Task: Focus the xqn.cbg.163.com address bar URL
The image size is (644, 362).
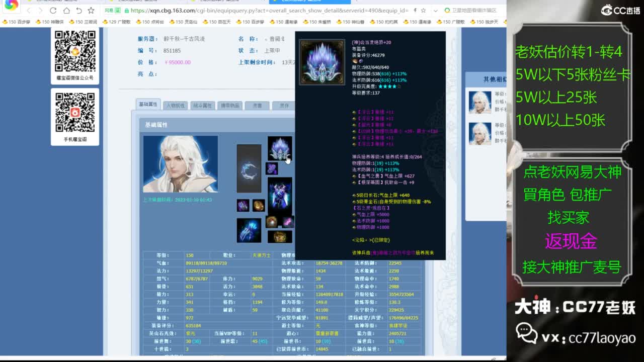Action: pyautogui.click(x=269, y=11)
